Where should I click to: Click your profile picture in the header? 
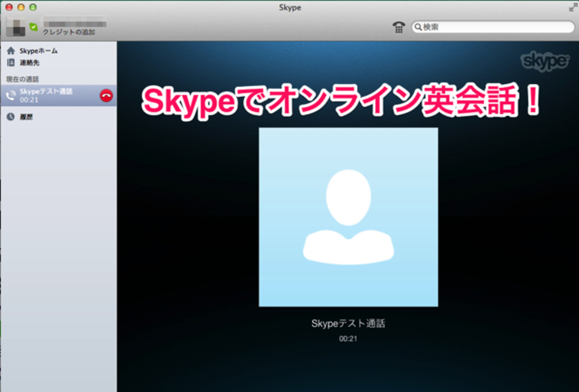click(16, 26)
